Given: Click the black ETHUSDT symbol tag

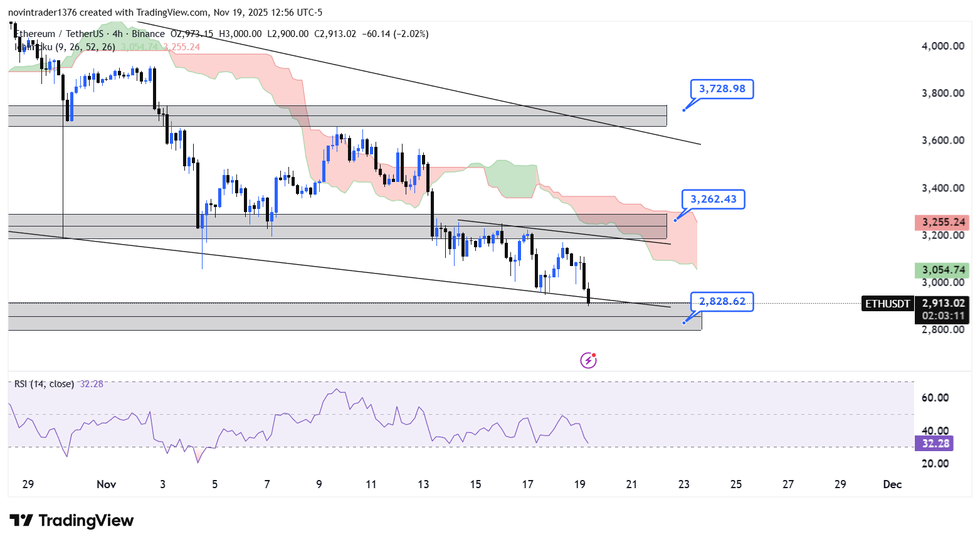Looking at the screenshot, I should tap(887, 304).
